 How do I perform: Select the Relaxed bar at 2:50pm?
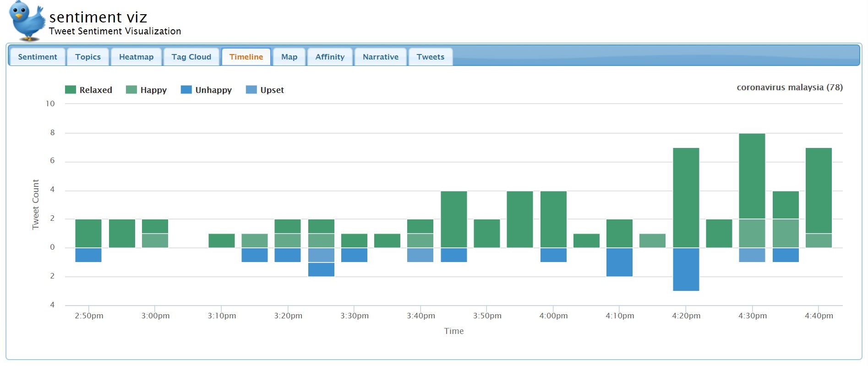[x=88, y=234]
